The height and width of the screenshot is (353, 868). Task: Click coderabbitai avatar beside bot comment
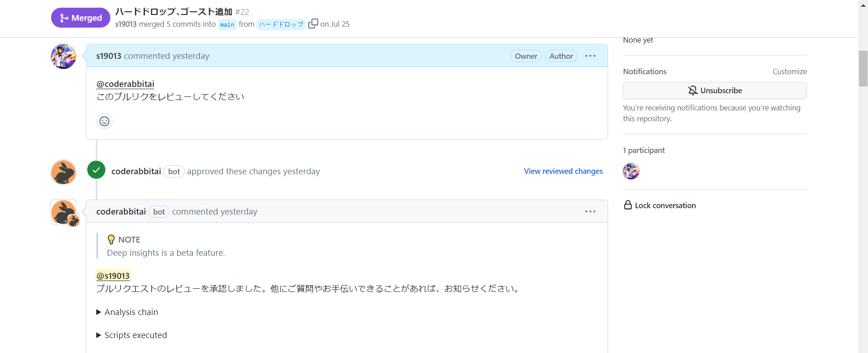63,212
